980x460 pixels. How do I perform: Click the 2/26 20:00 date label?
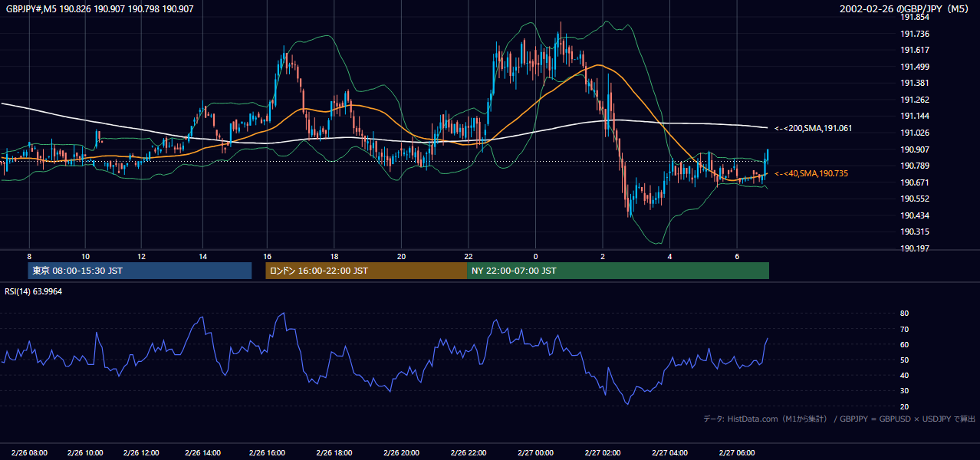pos(401,453)
